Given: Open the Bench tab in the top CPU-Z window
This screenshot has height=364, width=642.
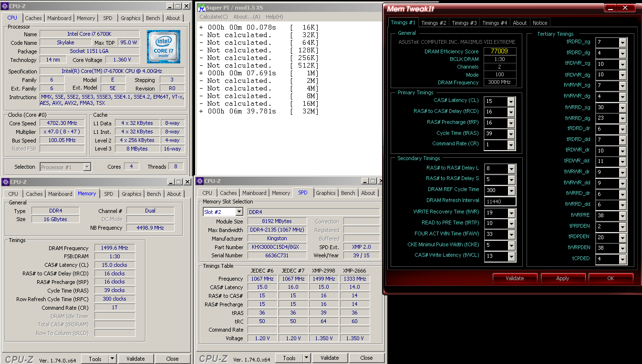Looking at the screenshot, I should coord(153,18).
